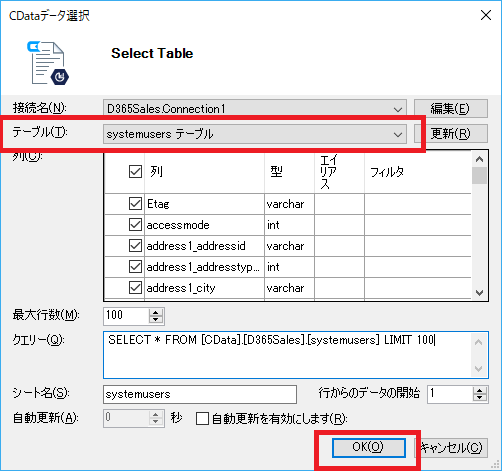Select the accessmode column name cell
The image size is (502, 472).
click(x=204, y=225)
